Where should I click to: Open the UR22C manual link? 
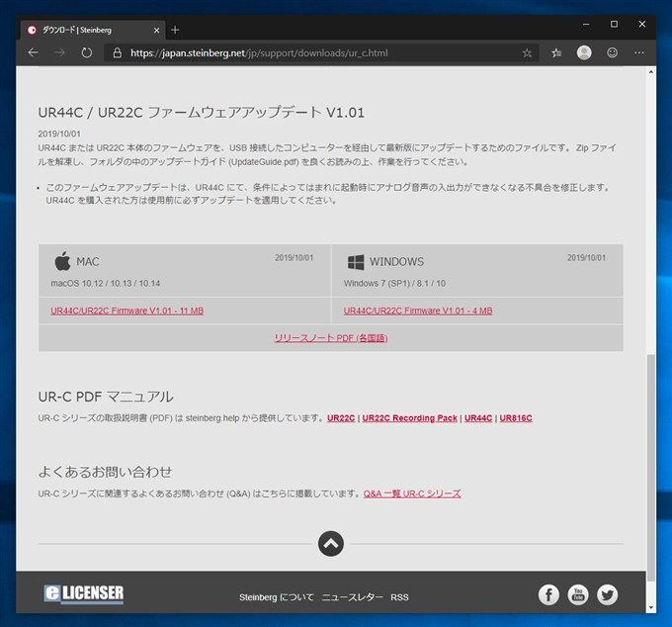(x=341, y=418)
